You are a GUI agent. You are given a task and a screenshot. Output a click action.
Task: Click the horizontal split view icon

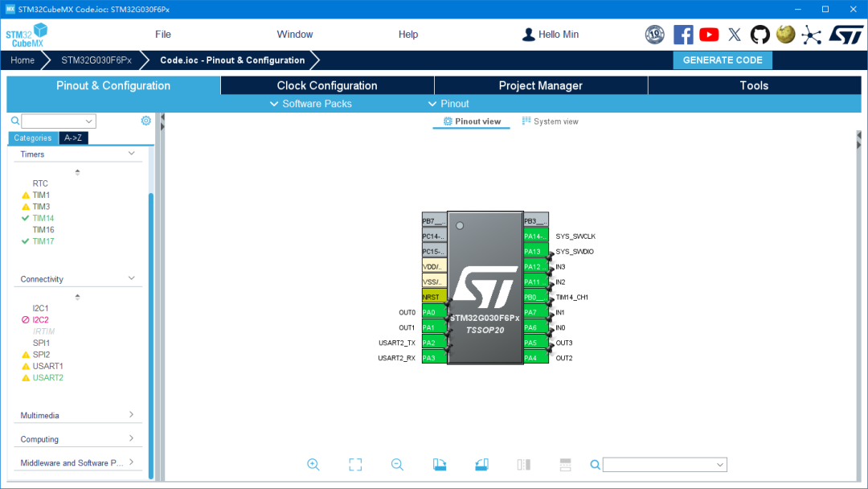coord(565,465)
